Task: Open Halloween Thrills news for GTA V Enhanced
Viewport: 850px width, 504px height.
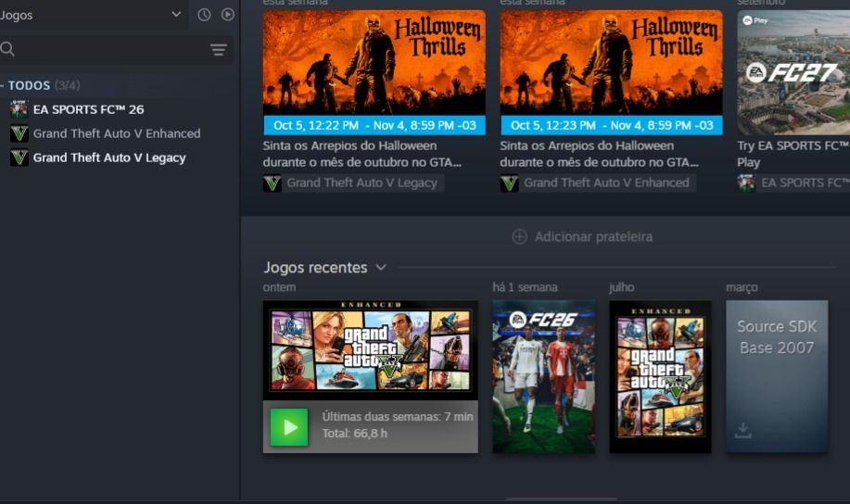Action: pyautogui.click(x=611, y=62)
